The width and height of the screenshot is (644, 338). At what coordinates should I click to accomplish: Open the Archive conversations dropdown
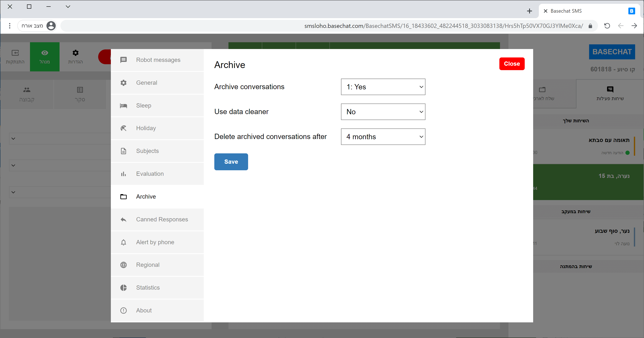tap(383, 87)
